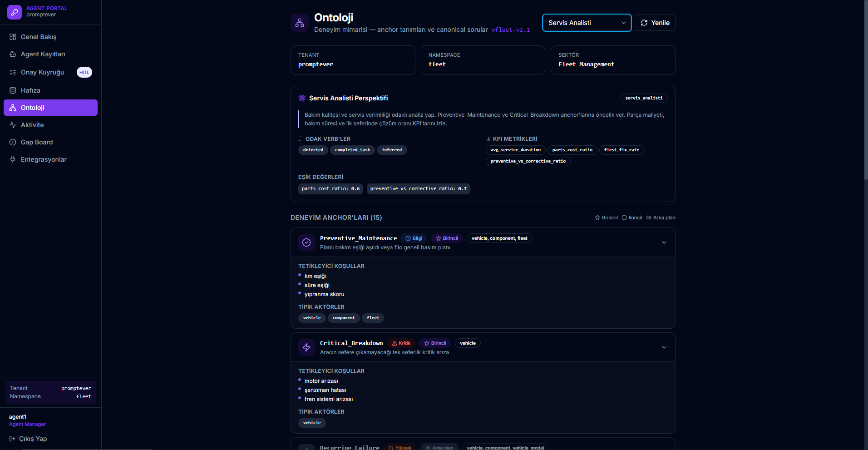
Task: Click the Agent Portal key logo icon
Action: click(15, 12)
